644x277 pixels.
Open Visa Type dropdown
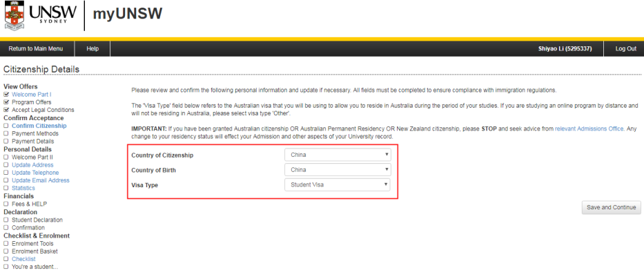coord(338,184)
